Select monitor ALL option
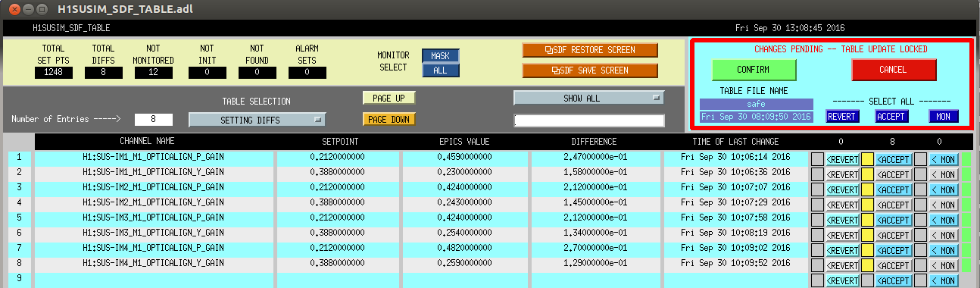Viewport: 980px width, 288px height. (440, 70)
